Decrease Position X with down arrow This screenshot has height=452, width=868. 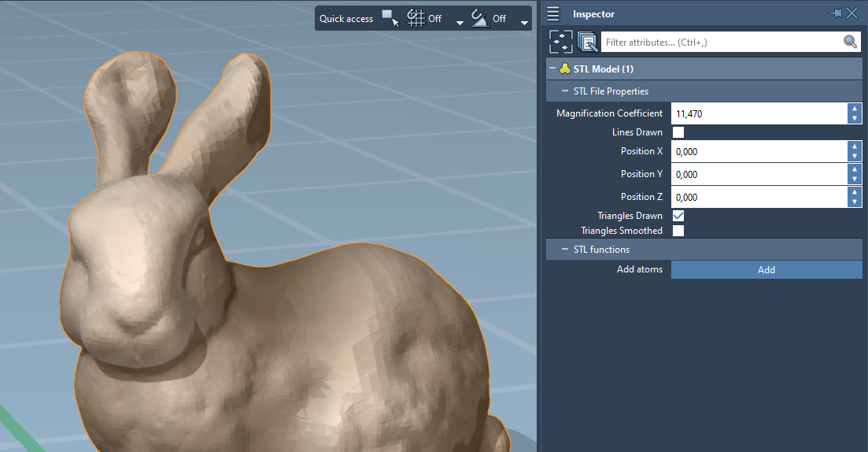tap(855, 156)
